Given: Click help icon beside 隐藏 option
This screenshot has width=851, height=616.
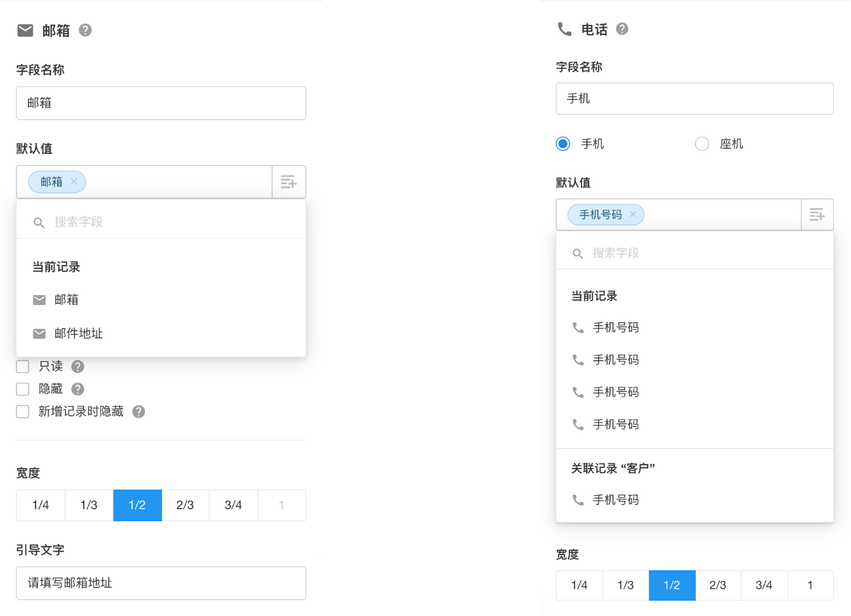Looking at the screenshot, I should [x=78, y=389].
